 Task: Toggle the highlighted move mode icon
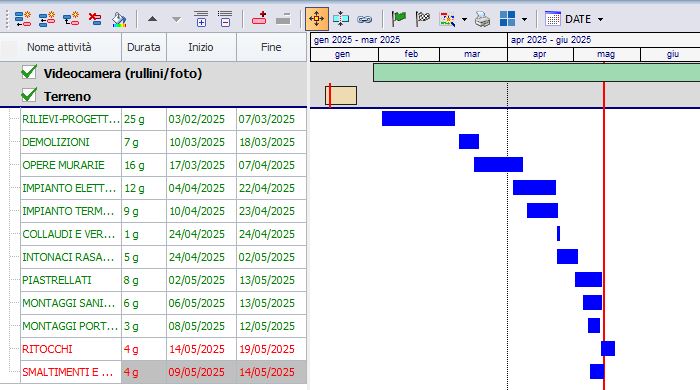pos(317,19)
